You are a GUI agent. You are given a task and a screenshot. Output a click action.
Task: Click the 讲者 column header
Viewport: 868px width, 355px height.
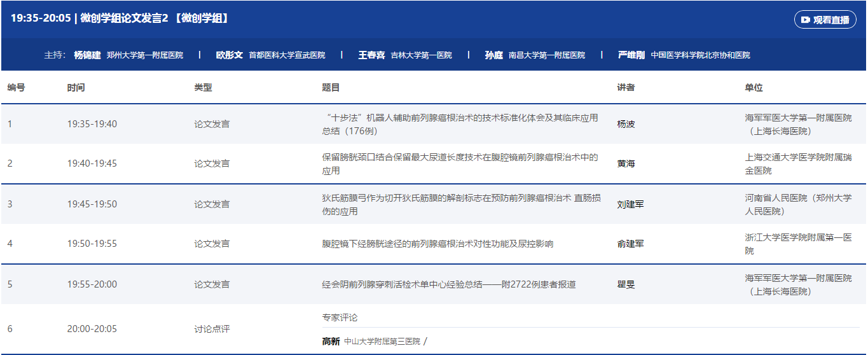point(626,88)
